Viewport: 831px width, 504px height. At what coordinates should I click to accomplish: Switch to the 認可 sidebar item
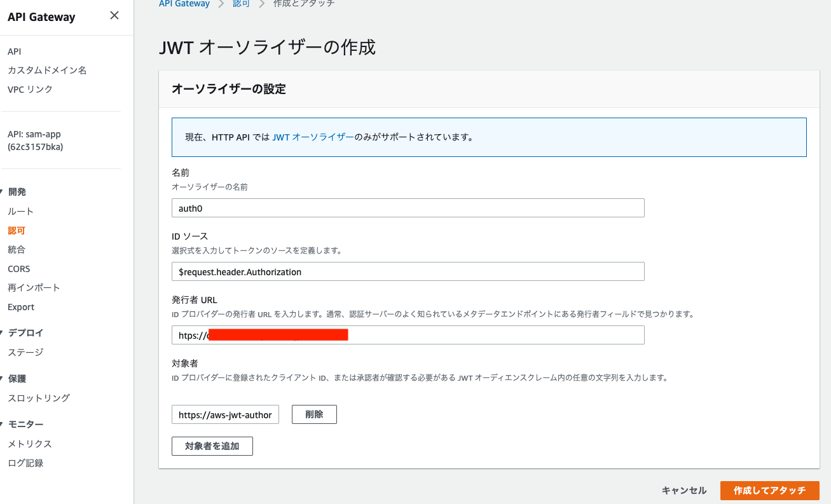(16, 230)
